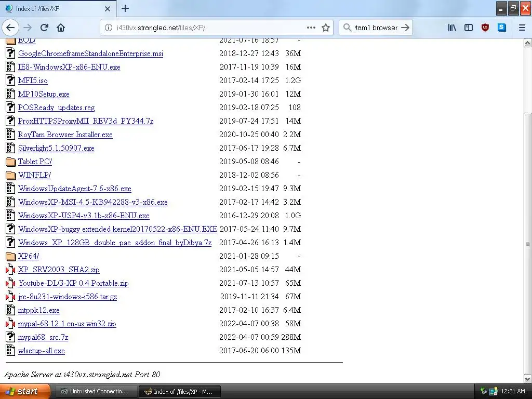Click the blue S extension icon
The width and height of the screenshot is (532, 399).
[502, 28]
